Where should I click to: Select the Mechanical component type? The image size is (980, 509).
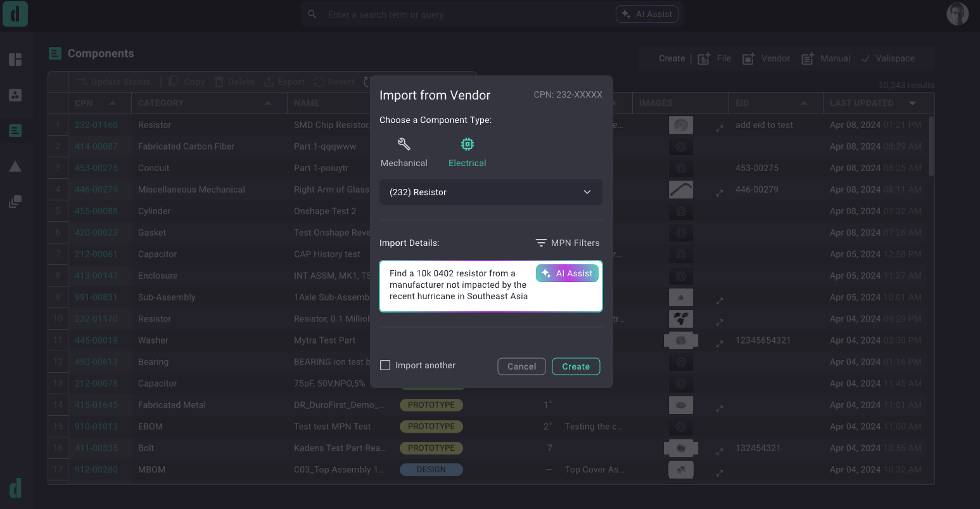coord(404,153)
